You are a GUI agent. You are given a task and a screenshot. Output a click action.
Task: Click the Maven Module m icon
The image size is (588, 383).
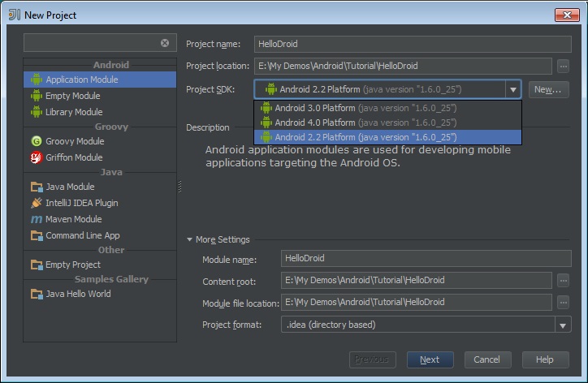tap(37, 219)
